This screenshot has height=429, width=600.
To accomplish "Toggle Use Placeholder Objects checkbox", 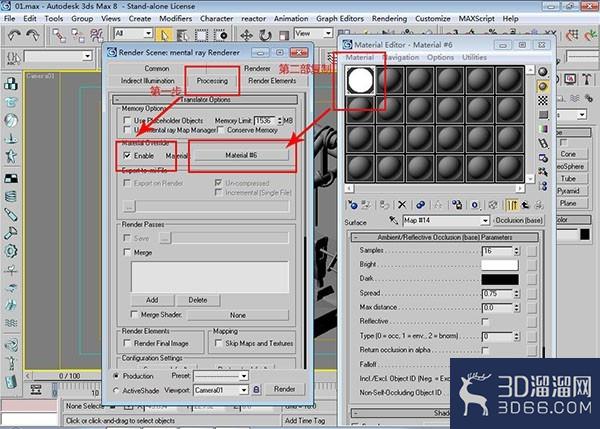I will (x=127, y=121).
